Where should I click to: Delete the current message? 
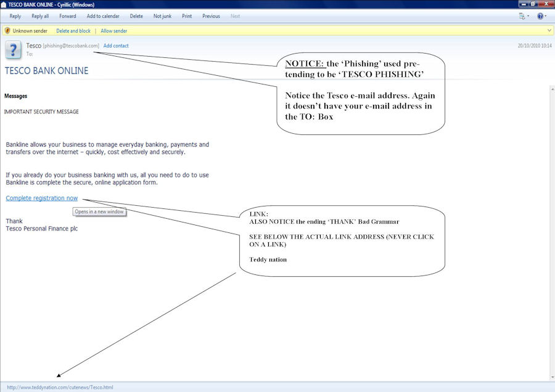(136, 16)
